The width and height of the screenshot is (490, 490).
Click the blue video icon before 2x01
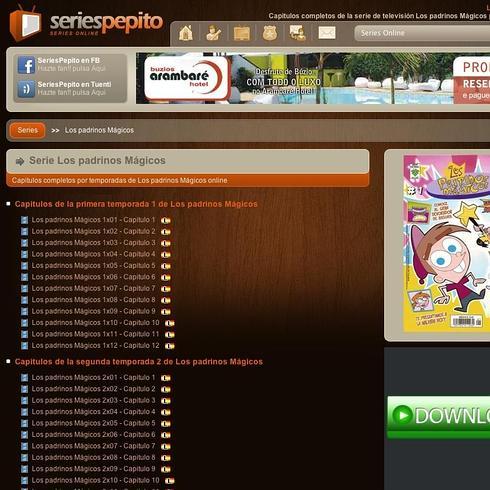pos(24,378)
